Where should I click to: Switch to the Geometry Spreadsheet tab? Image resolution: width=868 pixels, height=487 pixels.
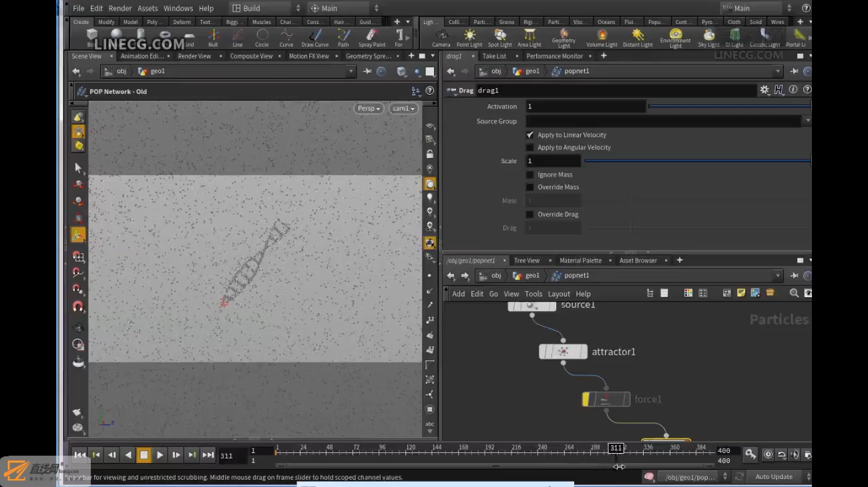(x=369, y=56)
